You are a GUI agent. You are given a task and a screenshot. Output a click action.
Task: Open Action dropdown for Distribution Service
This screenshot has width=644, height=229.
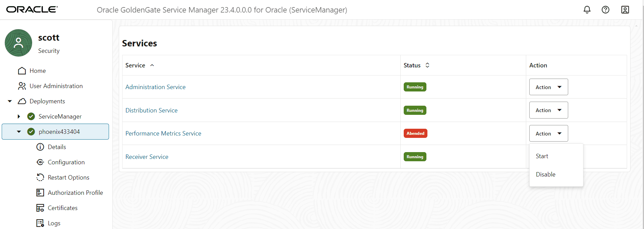549,110
